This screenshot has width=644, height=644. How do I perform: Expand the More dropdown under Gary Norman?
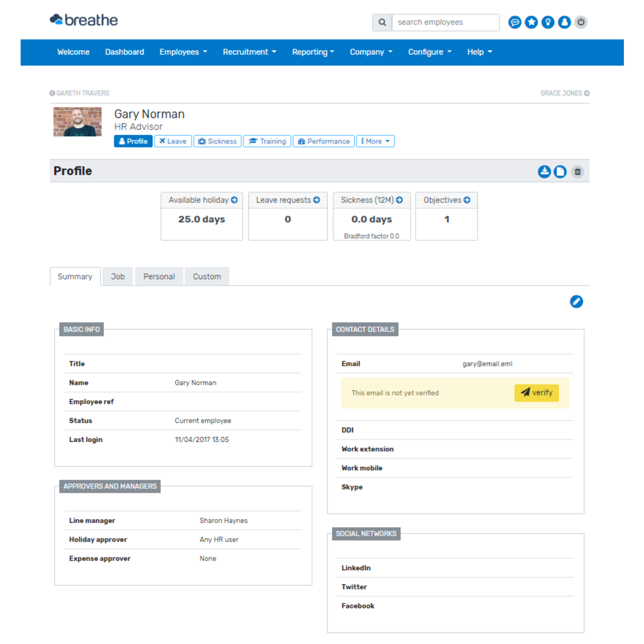(x=375, y=141)
